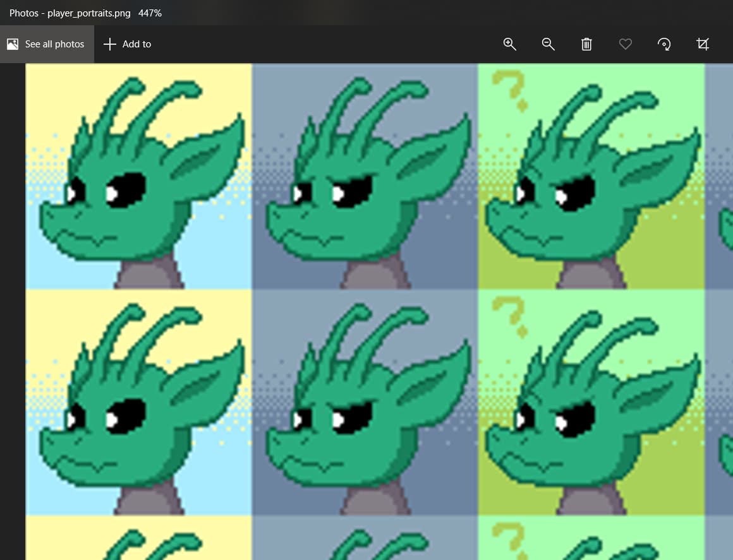Select the top-row angry dragon on green background
733x560 pixels.
(591, 177)
